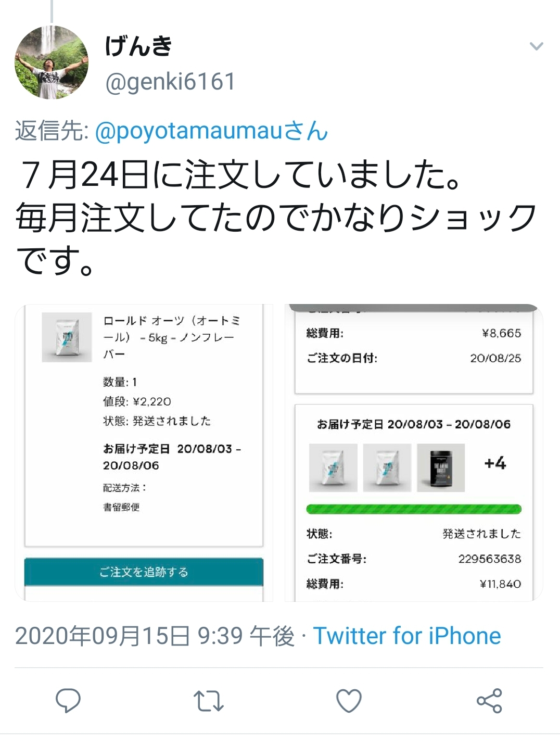The height and width of the screenshot is (745, 560).
Task: Open the left order detail screenshot
Action: (144, 453)
